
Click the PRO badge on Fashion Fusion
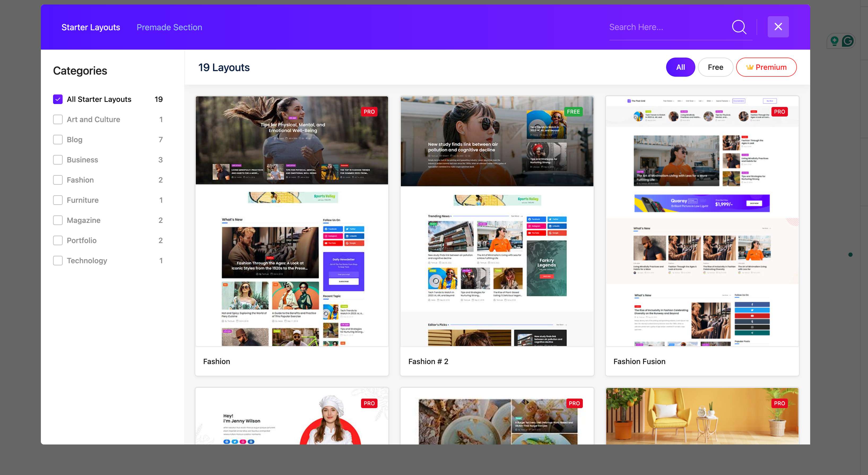pos(779,112)
